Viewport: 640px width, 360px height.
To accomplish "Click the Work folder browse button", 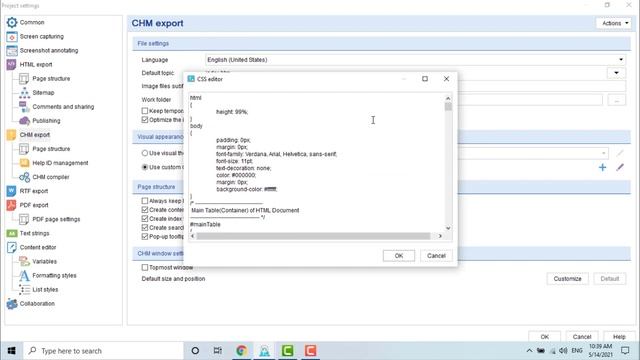I will (616, 100).
